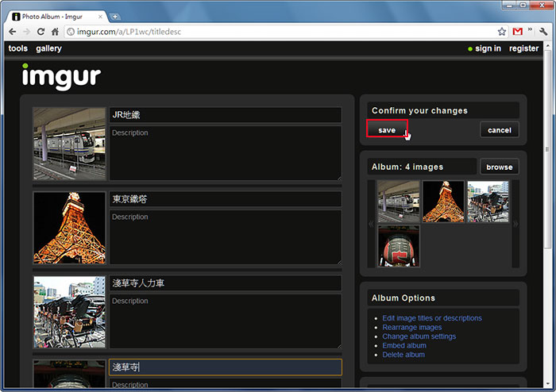Image resolution: width=556 pixels, height=392 pixels.
Task: Open the browser home page icon
Action: point(55,32)
